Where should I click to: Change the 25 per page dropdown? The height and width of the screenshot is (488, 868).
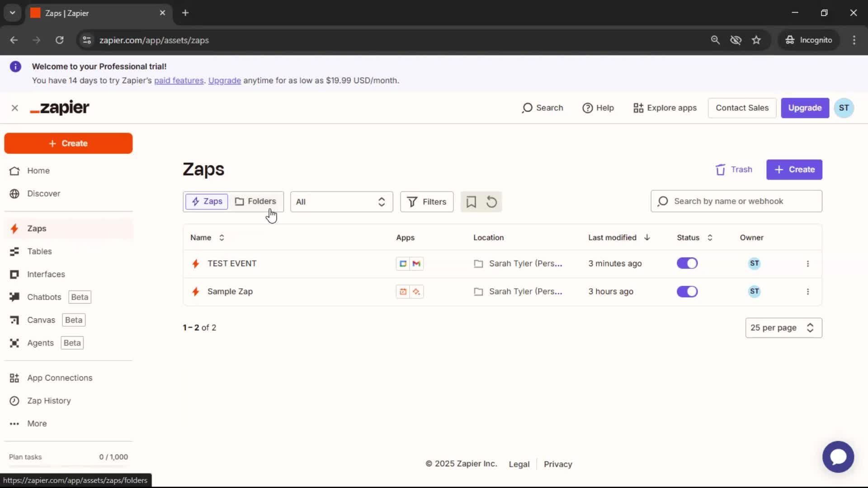click(783, 328)
